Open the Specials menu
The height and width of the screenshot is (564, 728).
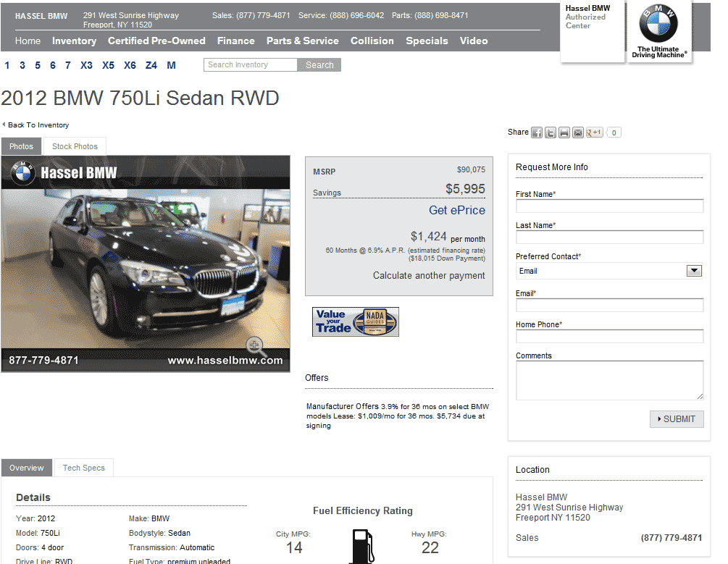pyautogui.click(x=427, y=41)
